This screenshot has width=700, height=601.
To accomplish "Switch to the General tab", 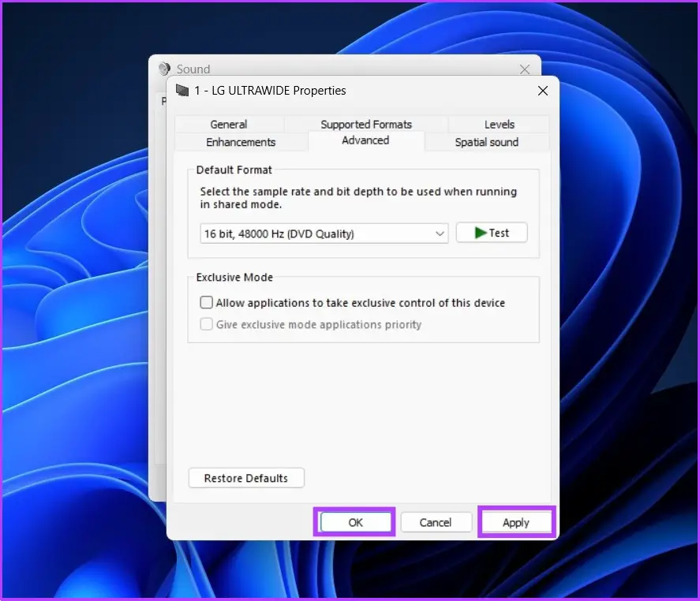I will click(x=228, y=125).
